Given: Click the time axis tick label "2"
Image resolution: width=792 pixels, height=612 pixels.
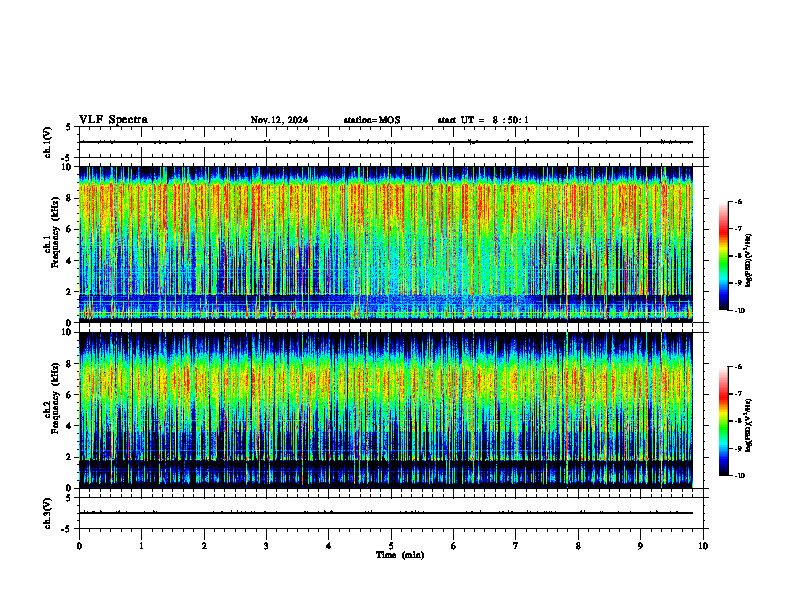Looking at the screenshot, I should pyautogui.click(x=204, y=546).
